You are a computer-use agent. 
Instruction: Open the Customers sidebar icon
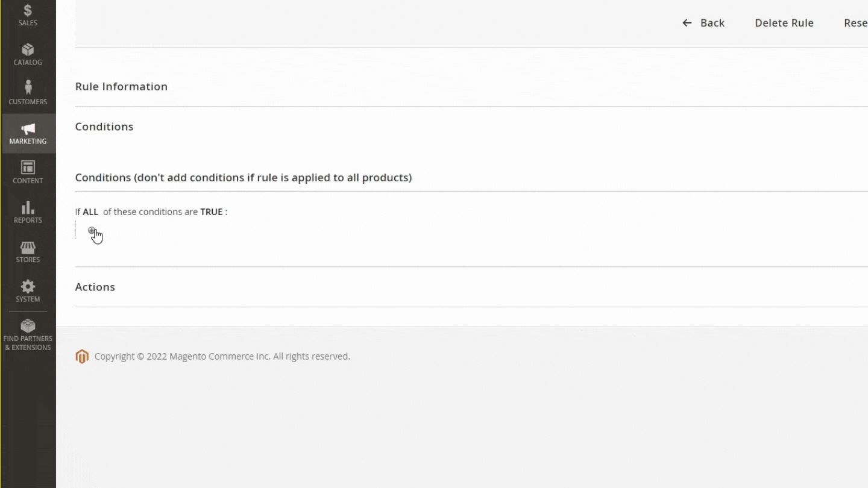pyautogui.click(x=28, y=90)
